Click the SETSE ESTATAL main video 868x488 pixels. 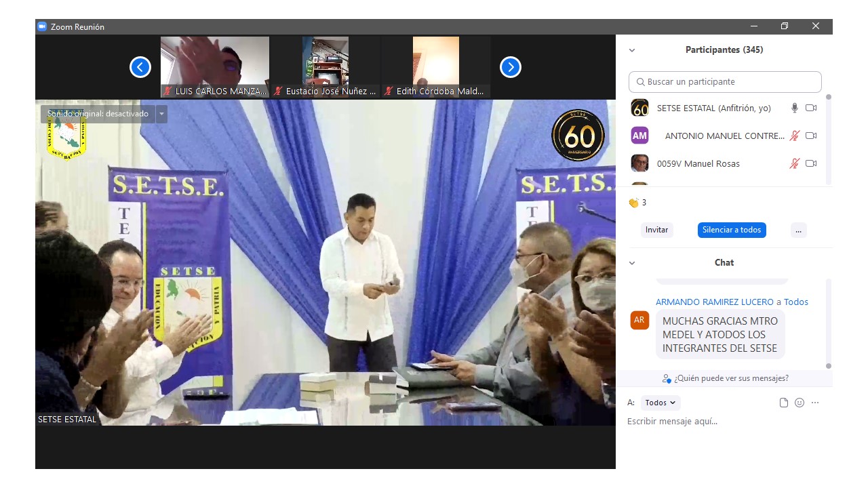click(325, 263)
